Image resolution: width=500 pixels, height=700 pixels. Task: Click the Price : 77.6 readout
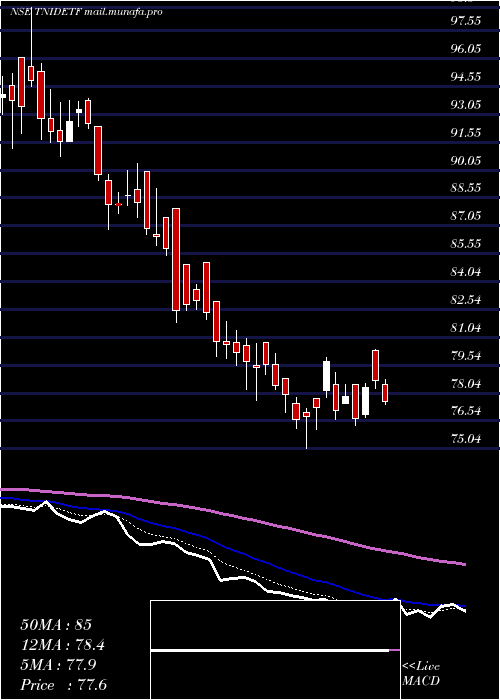coord(63,685)
